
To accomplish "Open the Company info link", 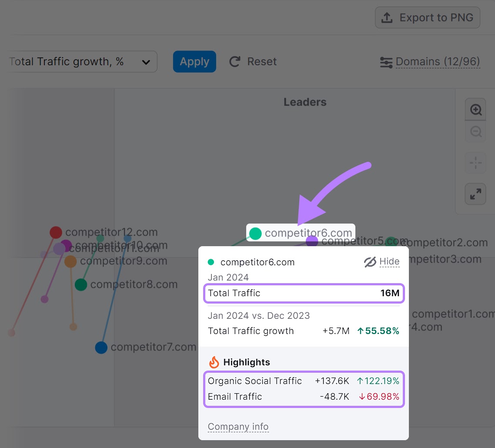I will (x=238, y=427).
